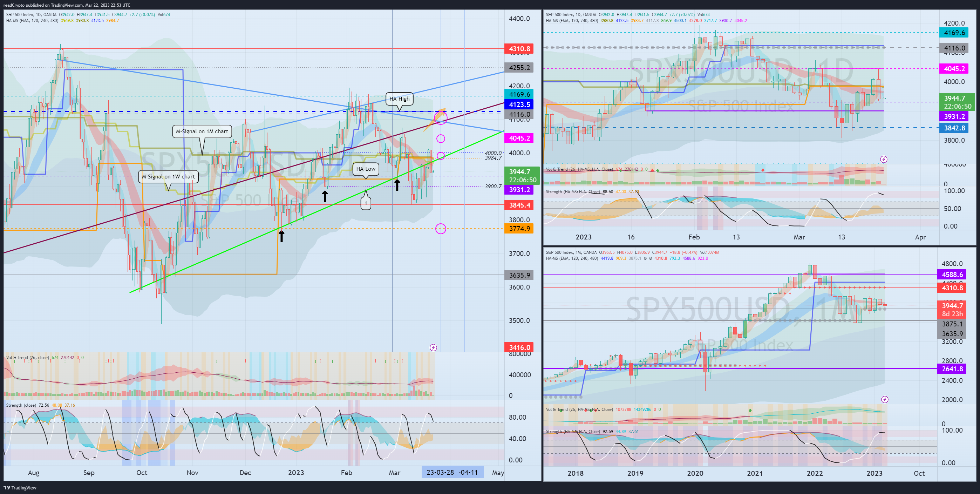Image resolution: width=980 pixels, height=494 pixels.
Task: Click the gray 3635.9 price label in the main chart
Action: [519, 275]
